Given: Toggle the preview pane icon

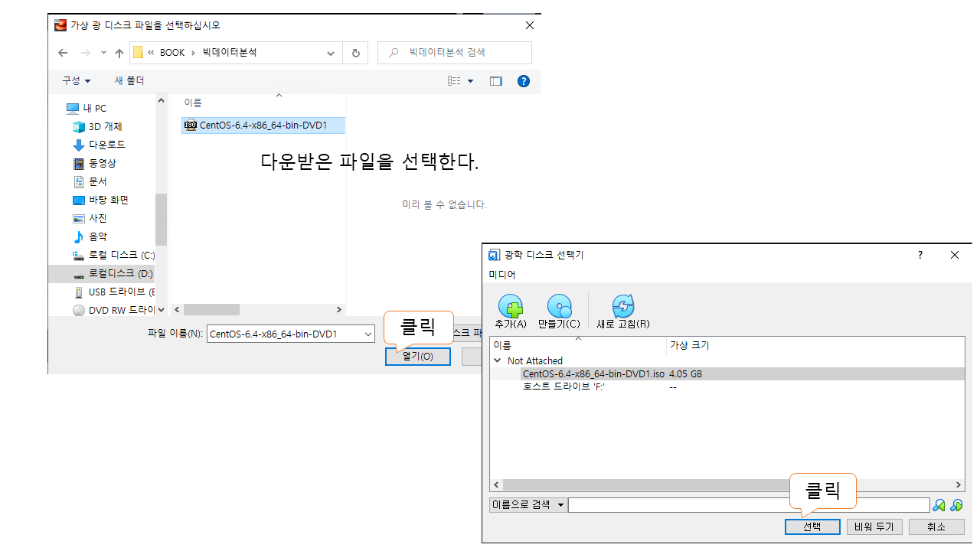Looking at the screenshot, I should coord(496,81).
